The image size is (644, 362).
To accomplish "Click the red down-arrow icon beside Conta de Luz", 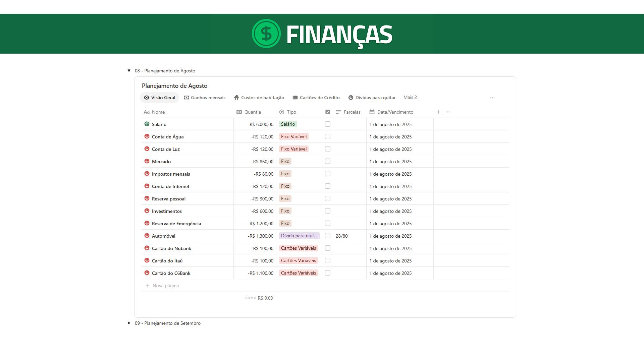I will pyautogui.click(x=147, y=149).
